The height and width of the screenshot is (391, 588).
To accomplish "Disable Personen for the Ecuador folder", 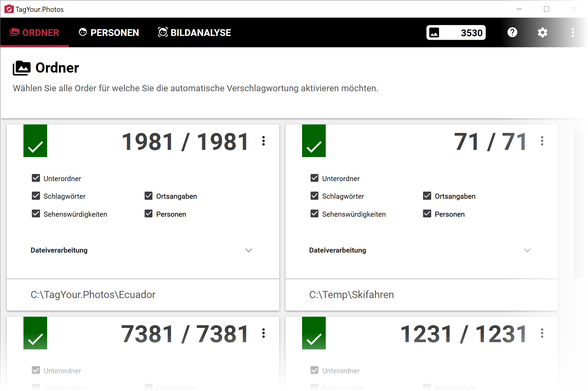I will pyautogui.click(x=148, y=214).
